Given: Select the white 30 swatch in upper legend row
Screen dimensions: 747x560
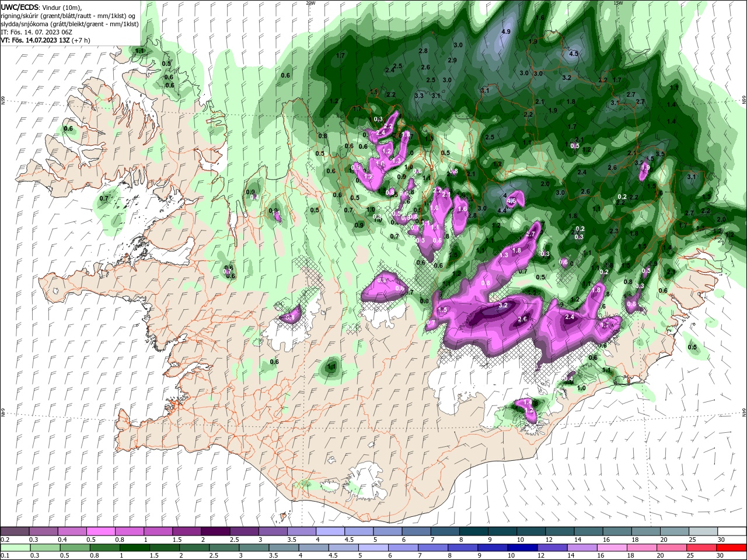Looking at the screenshot, I should click(x=732, y=531).
